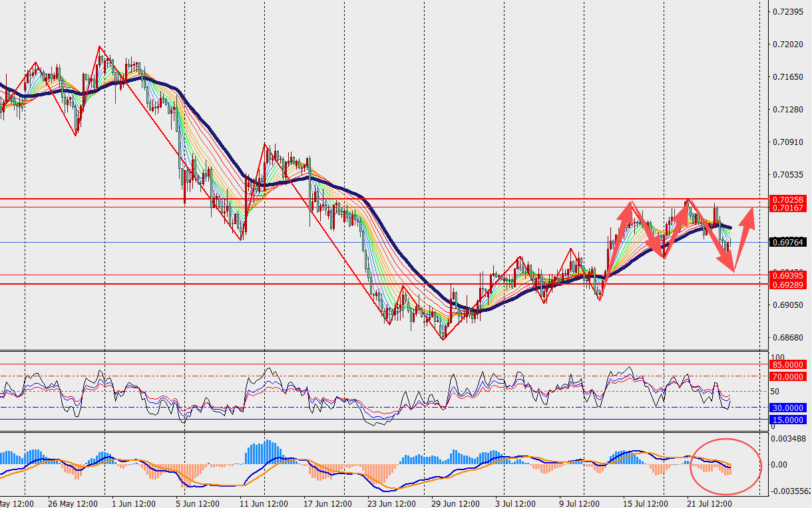This screenshot has width=812, height=508.
Task: Click the 11 Jun 12:00 date label
Action: [265, 503]
